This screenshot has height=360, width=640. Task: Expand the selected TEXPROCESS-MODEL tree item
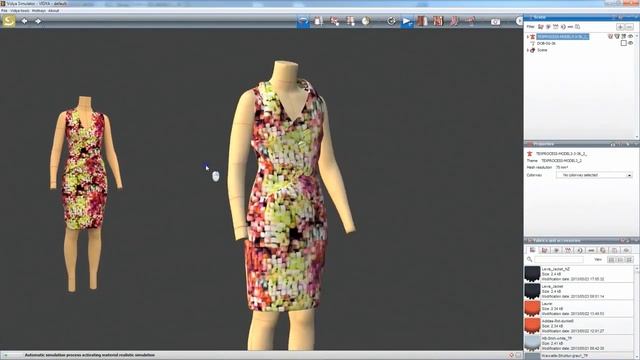point(527,37)
